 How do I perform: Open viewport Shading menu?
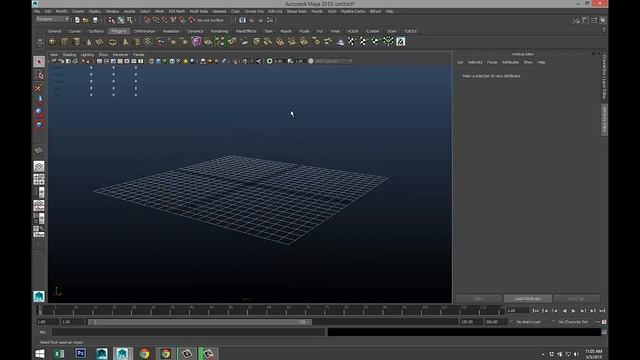[x=69, y=55]
